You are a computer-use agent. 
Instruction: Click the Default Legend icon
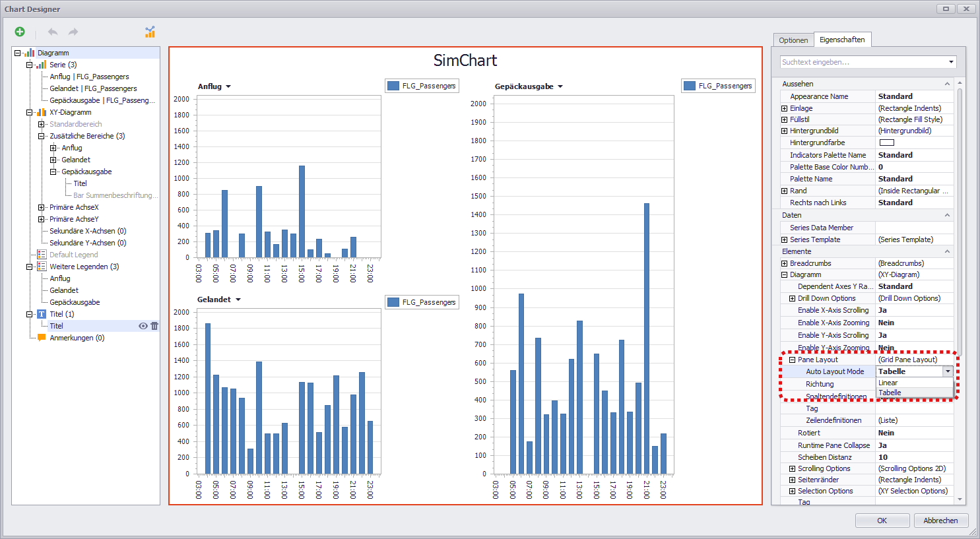(42, 255)
